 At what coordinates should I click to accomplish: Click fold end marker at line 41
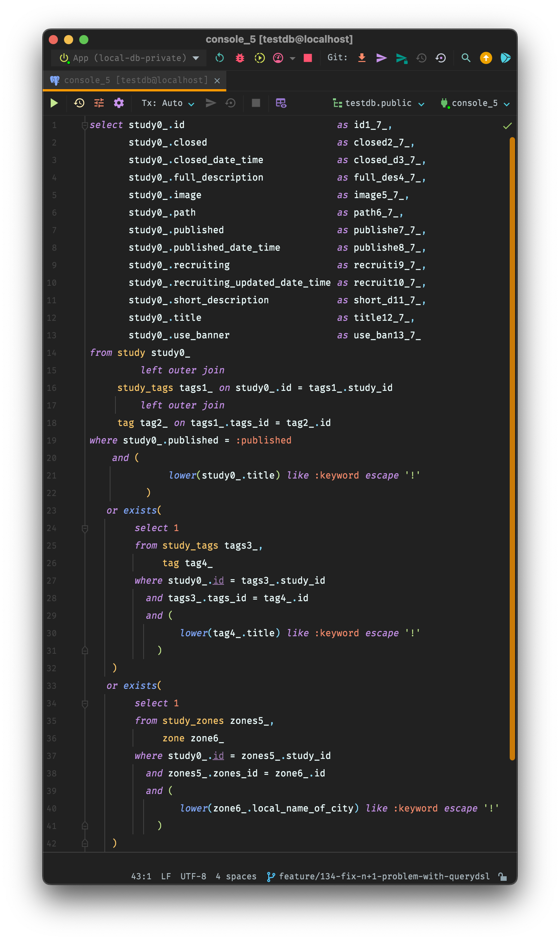coord(85,826)
